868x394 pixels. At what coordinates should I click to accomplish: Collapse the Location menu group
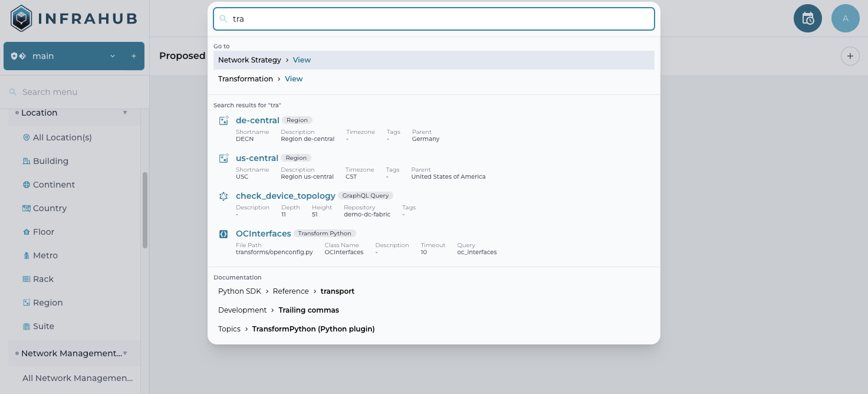click(124, 113)
